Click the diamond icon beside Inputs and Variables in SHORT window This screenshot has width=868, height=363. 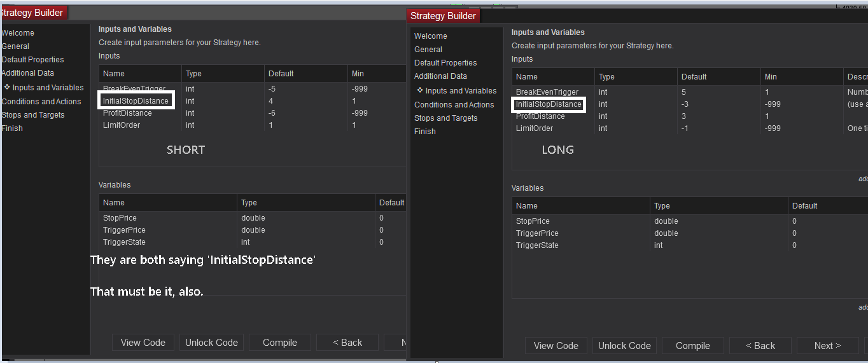point(7,87)
